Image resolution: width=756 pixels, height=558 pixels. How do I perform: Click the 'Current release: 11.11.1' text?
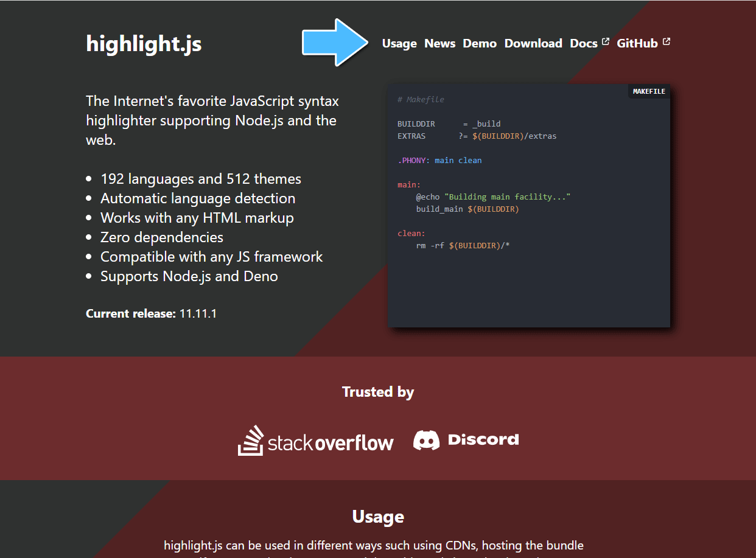(152, 314)
